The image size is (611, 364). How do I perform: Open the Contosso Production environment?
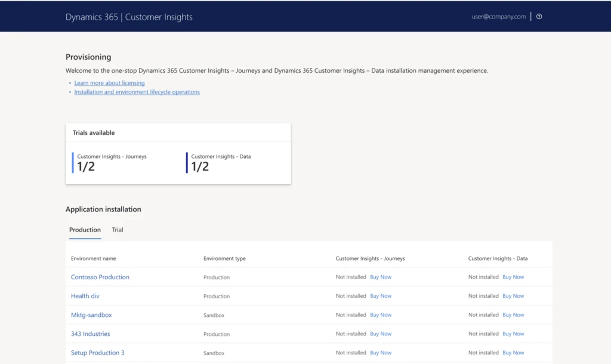click(x=100, y=277)
